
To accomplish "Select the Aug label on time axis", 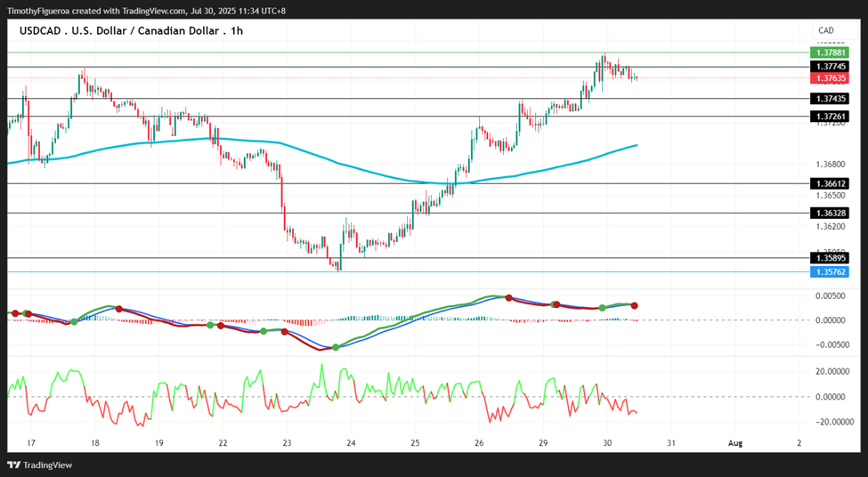I will (x=734, y=442).
